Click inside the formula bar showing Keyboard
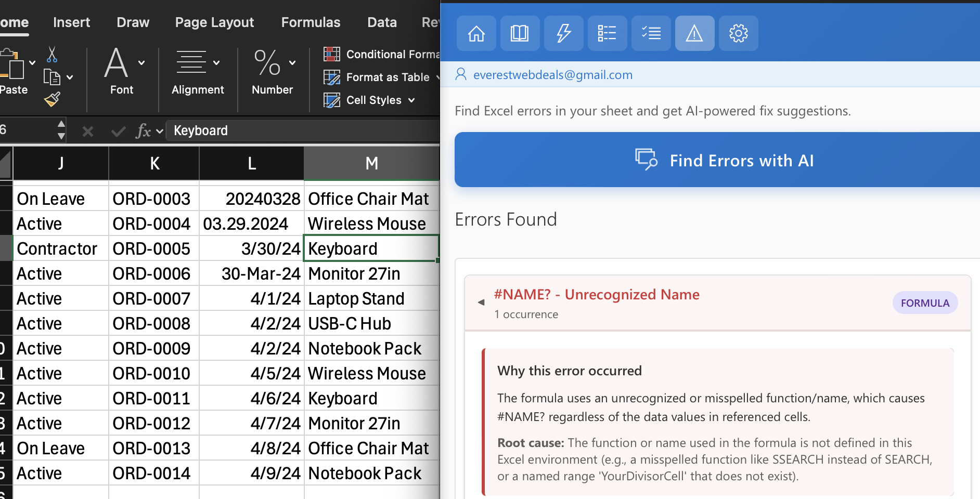This screenshot has height=499, width=980. [302, 130]
